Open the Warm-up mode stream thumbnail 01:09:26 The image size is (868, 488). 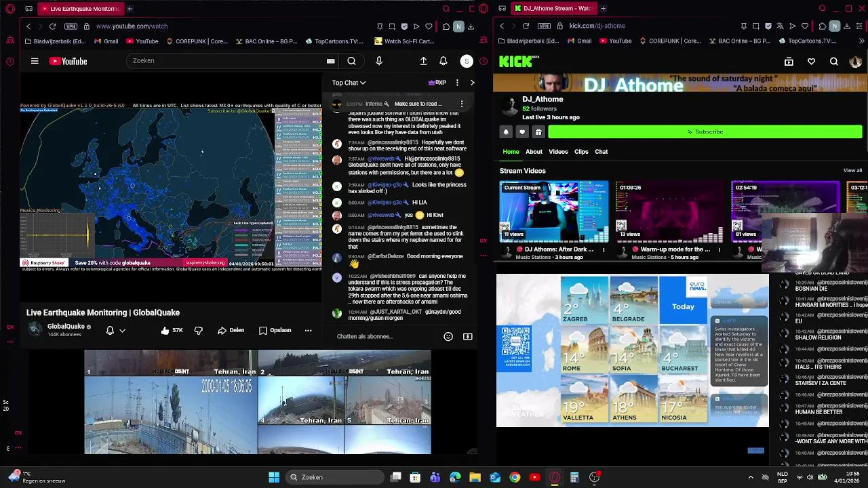pyautogui.click(x=670, y=211)
